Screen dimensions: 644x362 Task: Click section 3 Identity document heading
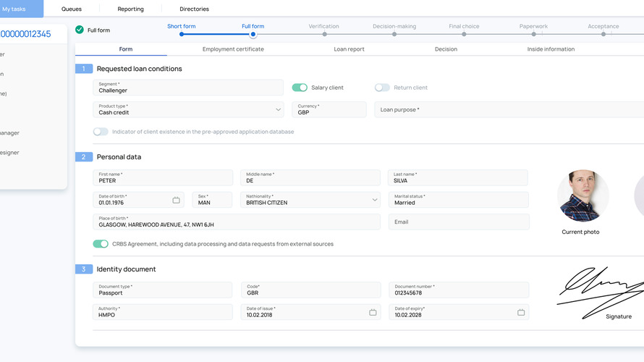click(x=126, y=269)
